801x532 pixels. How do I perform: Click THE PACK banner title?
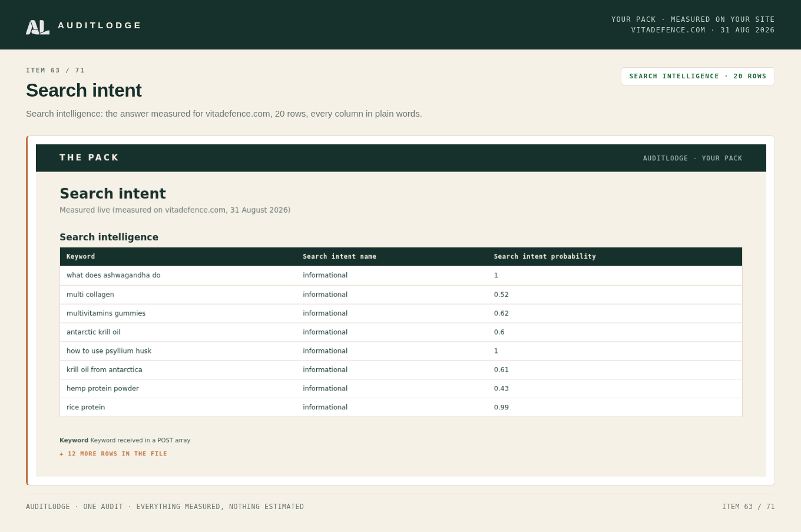tap(90, 158)
